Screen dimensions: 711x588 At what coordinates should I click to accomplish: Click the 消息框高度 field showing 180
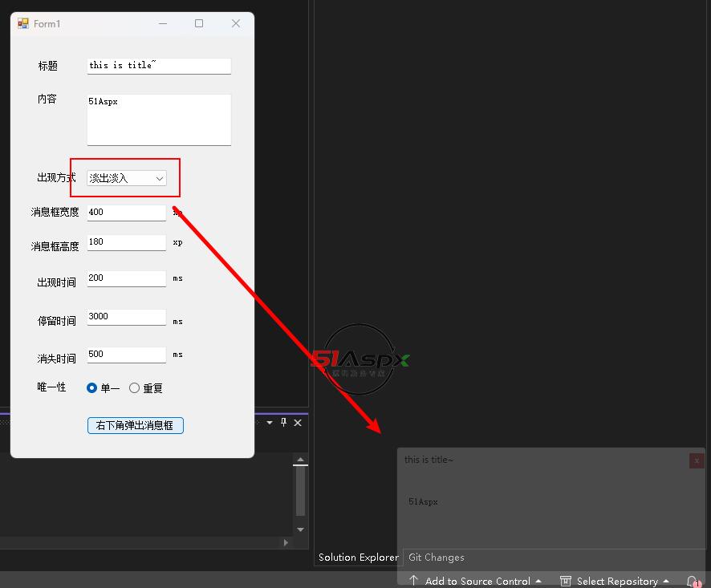coord(127,242)
